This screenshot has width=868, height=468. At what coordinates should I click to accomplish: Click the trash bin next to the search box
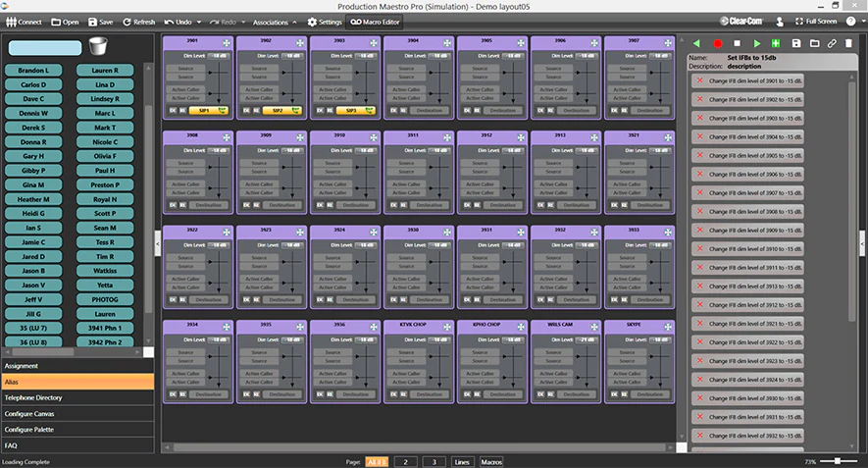point(98,46)
